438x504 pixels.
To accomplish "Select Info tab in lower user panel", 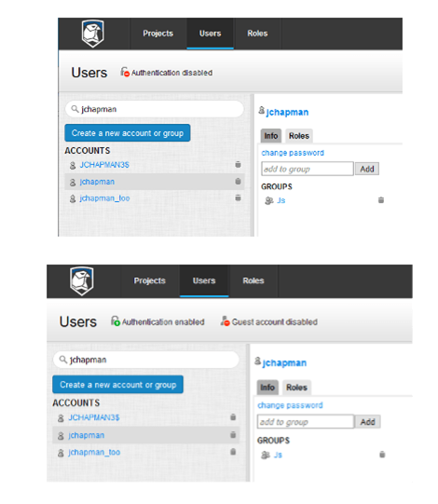I will 267,388.
